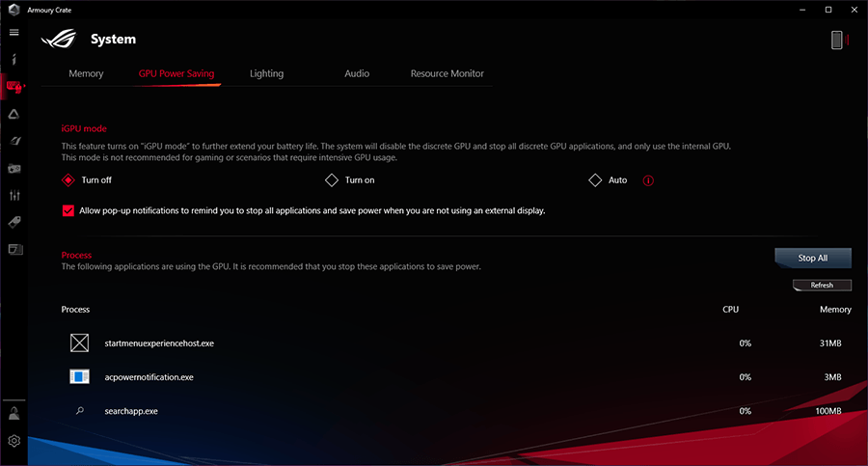Select Turn on iGPU mode
The height and width of the screenshot is (466, 868).
(x=332, y=180)
